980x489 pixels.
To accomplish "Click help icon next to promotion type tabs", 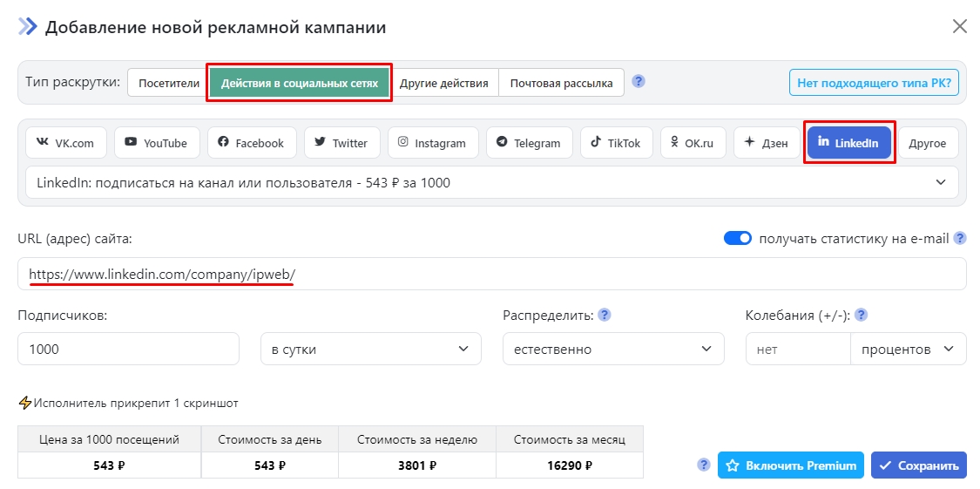I will 639,82.
